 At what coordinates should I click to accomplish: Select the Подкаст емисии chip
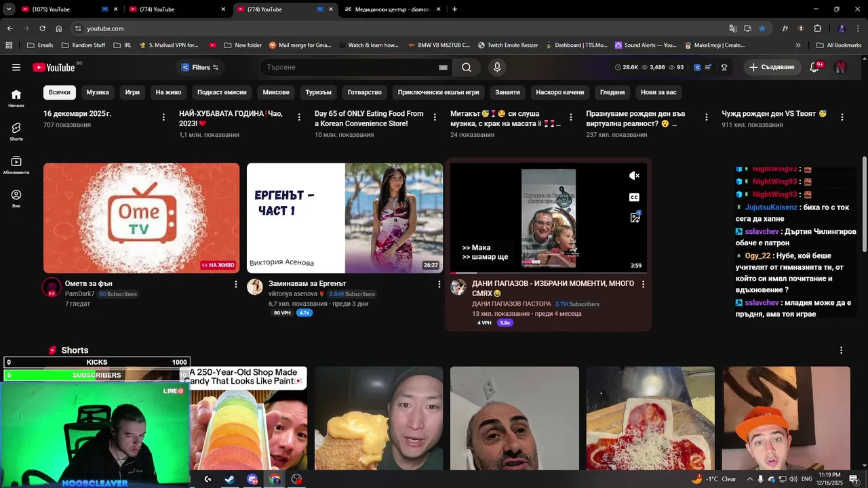point(222,92)
